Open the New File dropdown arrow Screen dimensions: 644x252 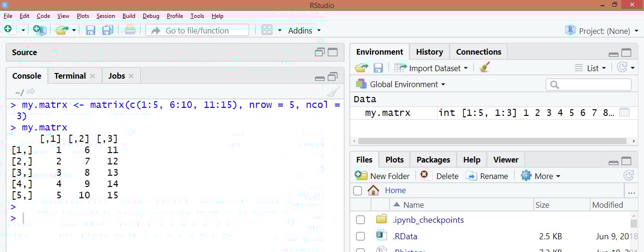[23, 30]
